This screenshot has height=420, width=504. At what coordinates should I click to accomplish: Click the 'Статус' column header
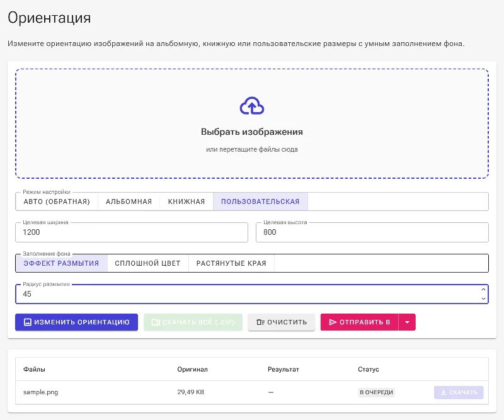pyautogui.click(x=369, y=369)
